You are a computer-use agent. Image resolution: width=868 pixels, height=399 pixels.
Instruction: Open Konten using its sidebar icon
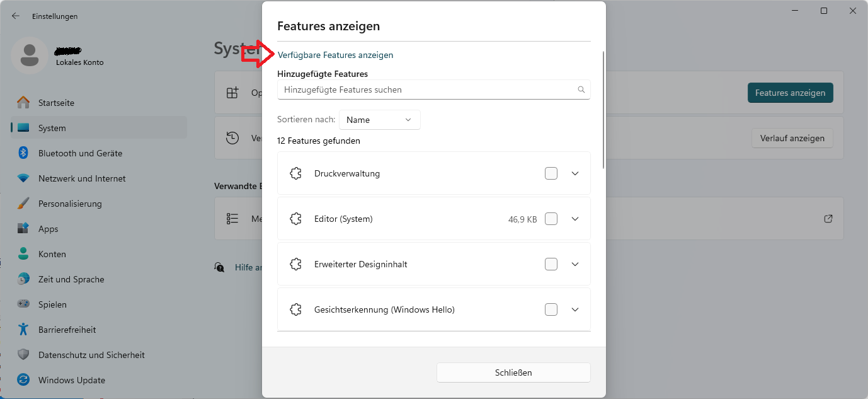22,253
